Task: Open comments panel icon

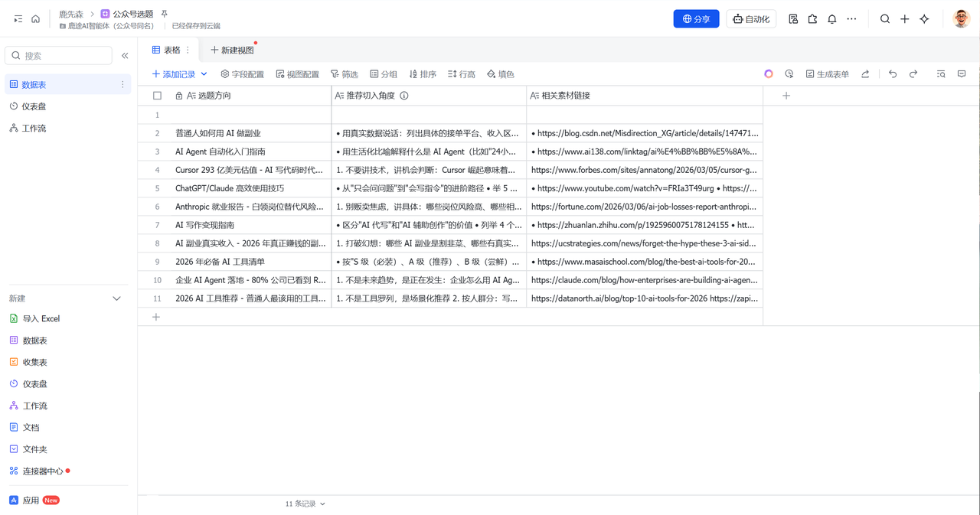Action: [962, 74]
